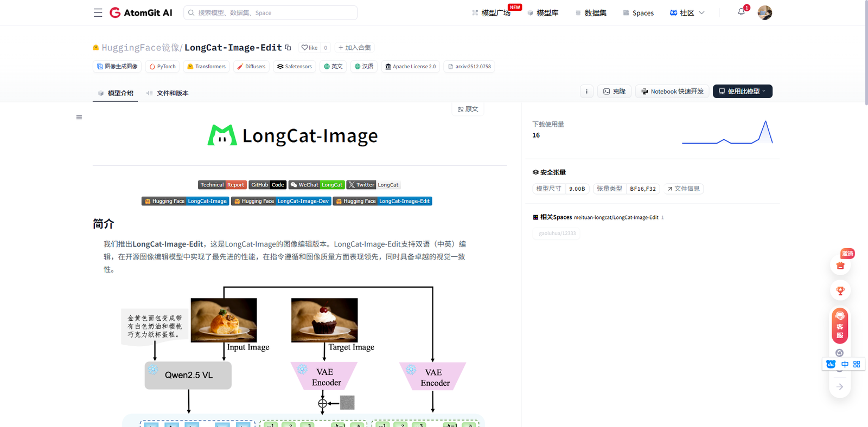Toggle the 原文 original text view
868x427 pixels.
click(x=468, y=109)
